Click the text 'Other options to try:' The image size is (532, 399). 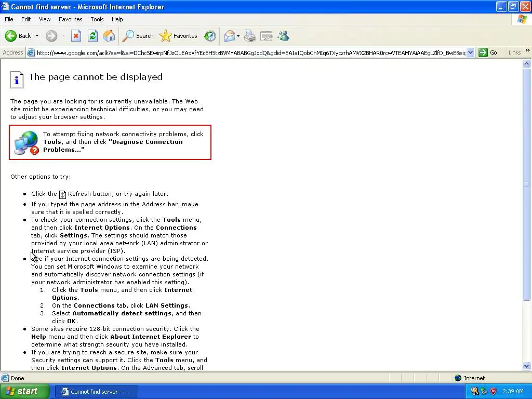pos(41,177)
